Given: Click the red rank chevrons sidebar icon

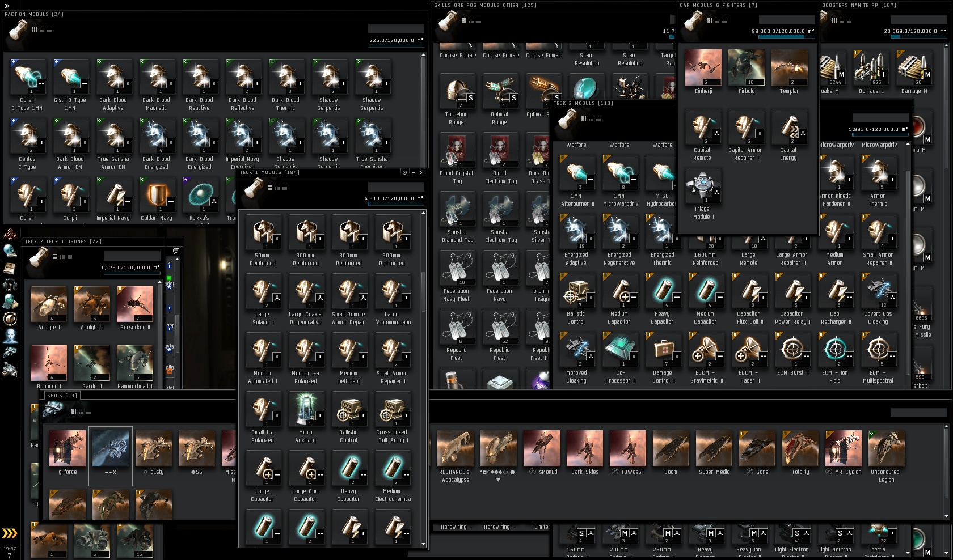Looking at the screenshot, I should point(10,234).
